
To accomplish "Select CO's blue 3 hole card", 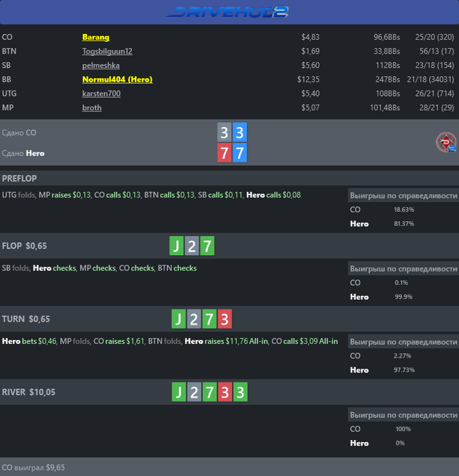I will tap(239, 133).
